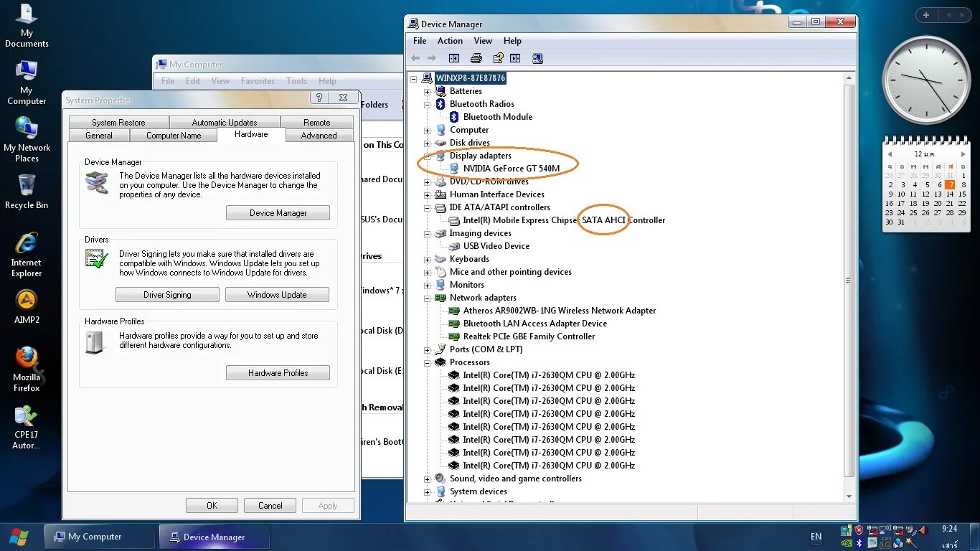The image size is (980, 551).
Task: Click the Driver Signing button
Action: tap(167, 295)
